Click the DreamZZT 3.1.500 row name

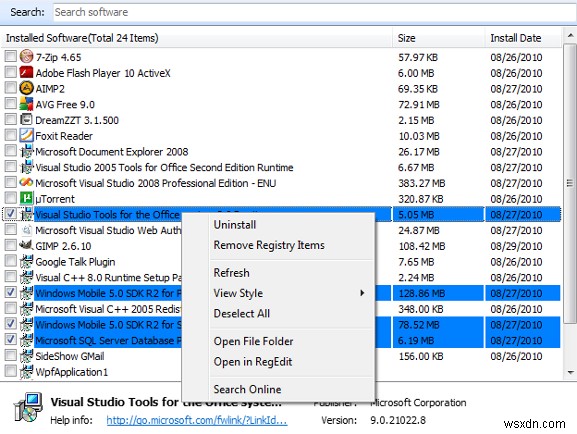tap(77, 120)
